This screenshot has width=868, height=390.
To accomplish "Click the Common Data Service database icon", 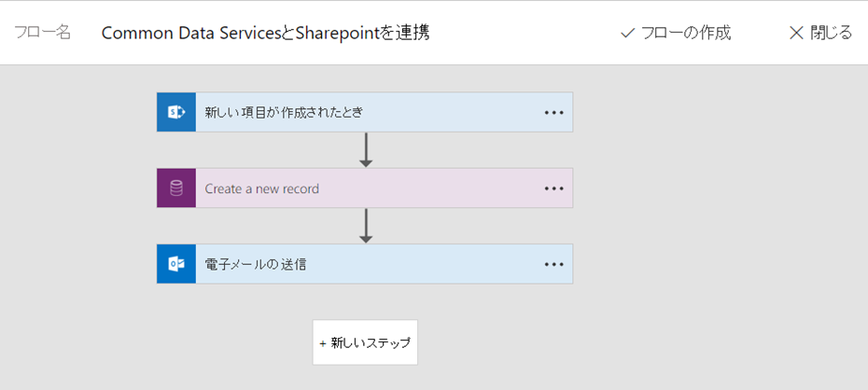I will (x=176, y=188).
